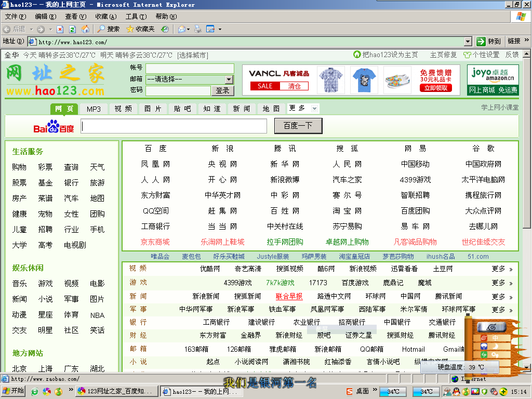Image resolution: width=532 pixels, height=399 pixels.
Task: Expand the 链接 links bar chevron
Action: coord(527,40)
